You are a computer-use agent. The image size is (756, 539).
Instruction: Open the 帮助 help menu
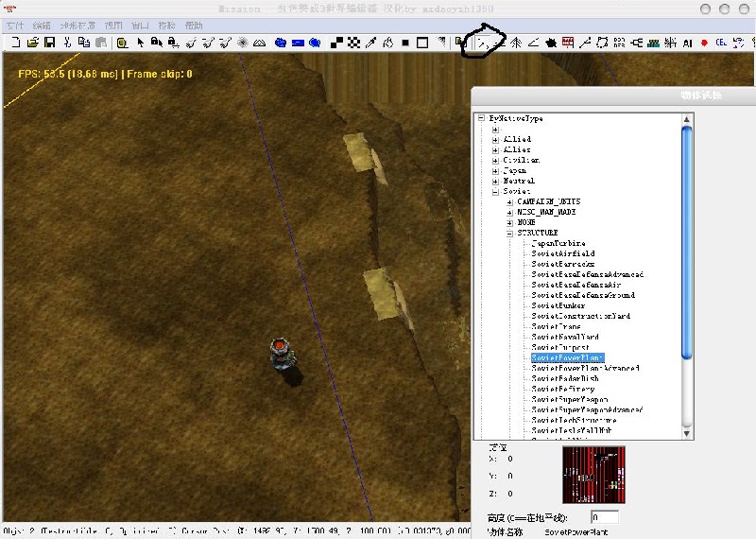[x=194, y=26]
